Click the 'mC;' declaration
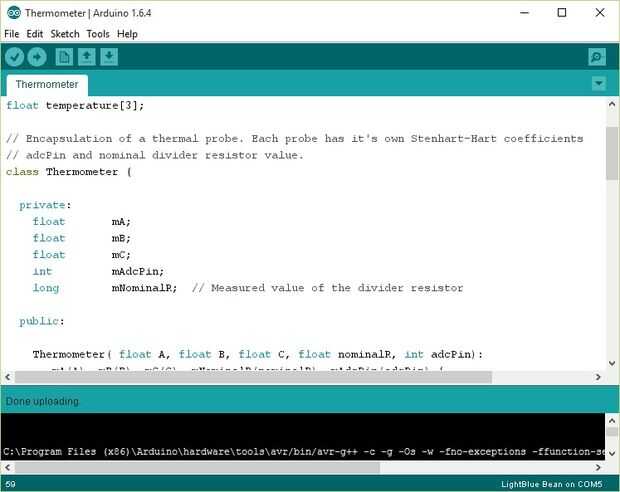The width and height of the screenshot is (620, 492). click(x=121, y=255)
